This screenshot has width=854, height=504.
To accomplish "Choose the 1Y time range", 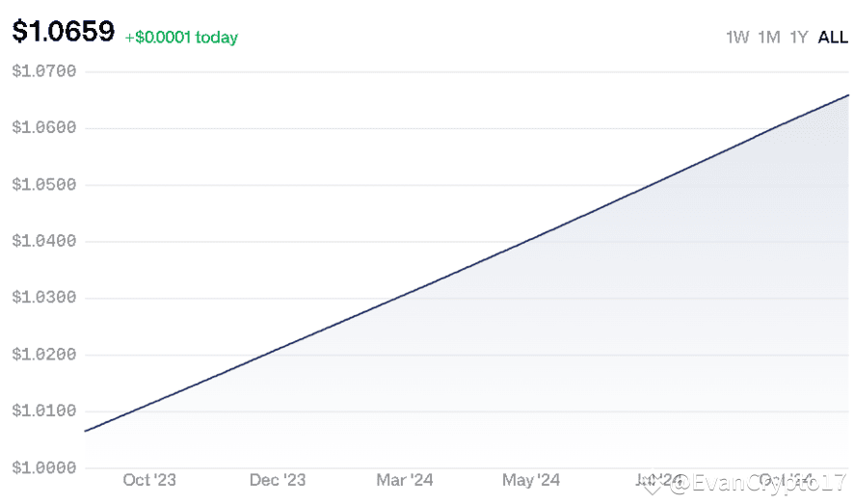I will pos(798,38).
